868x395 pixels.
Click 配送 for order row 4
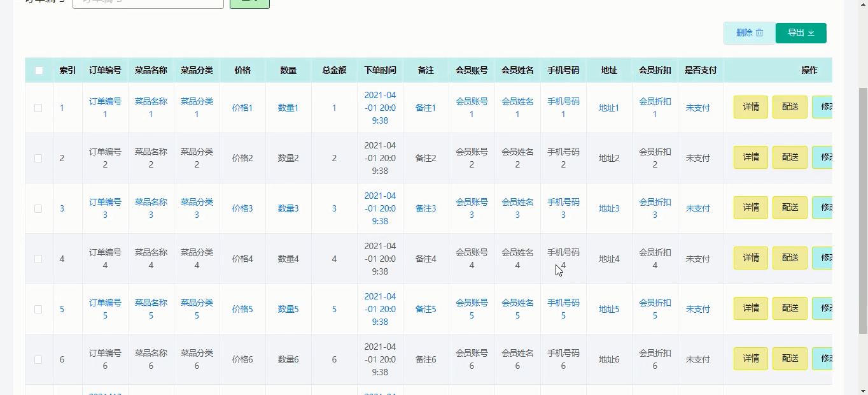[790, 258]
